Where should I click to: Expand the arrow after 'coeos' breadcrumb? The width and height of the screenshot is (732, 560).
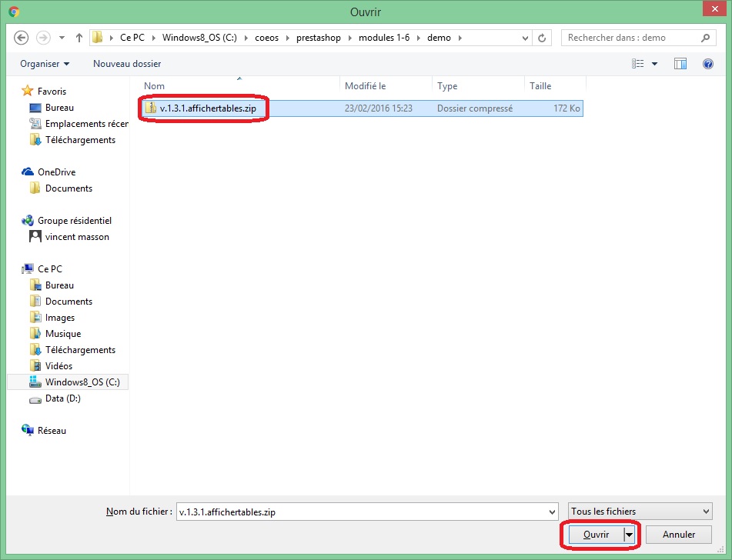[x=288, y=38]
